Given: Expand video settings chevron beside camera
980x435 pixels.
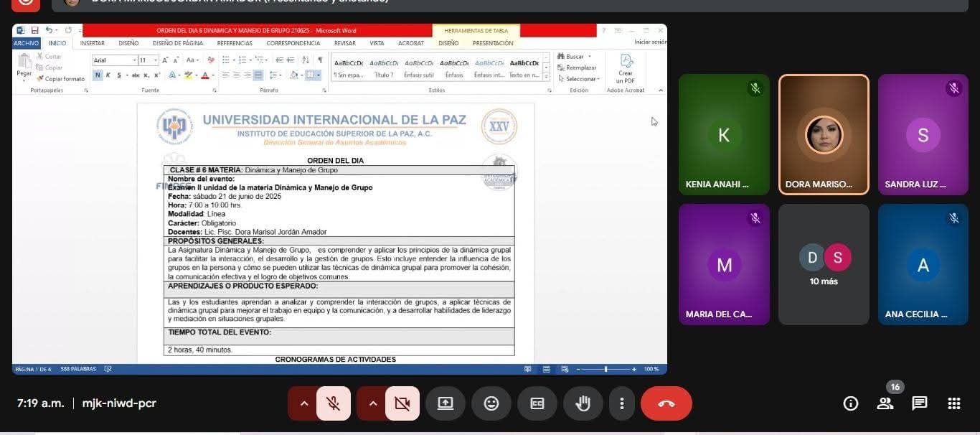Looking at the screenshot, I should (372, 403).
